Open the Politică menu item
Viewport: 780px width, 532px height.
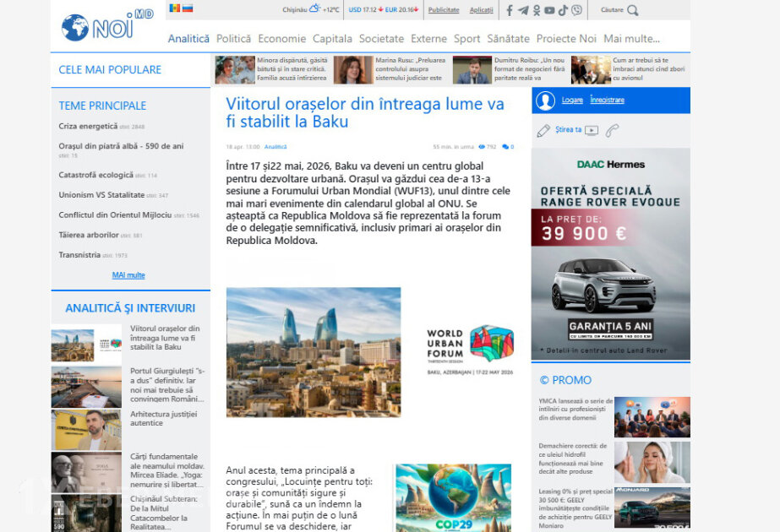coord(233,39)
